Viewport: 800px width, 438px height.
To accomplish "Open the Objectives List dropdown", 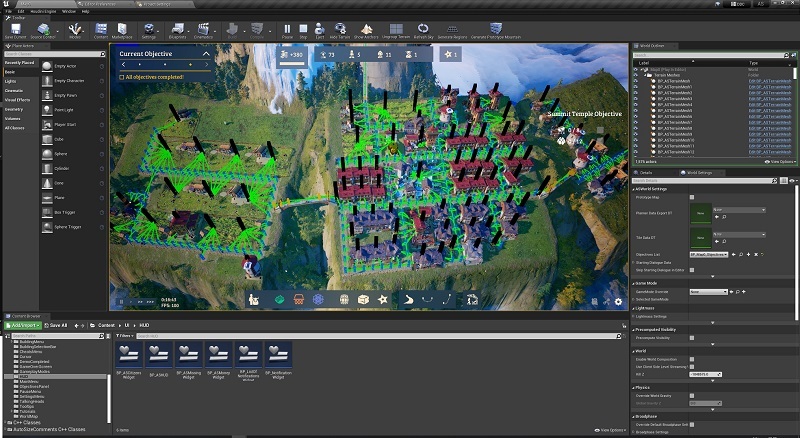I will pos(709,254).
